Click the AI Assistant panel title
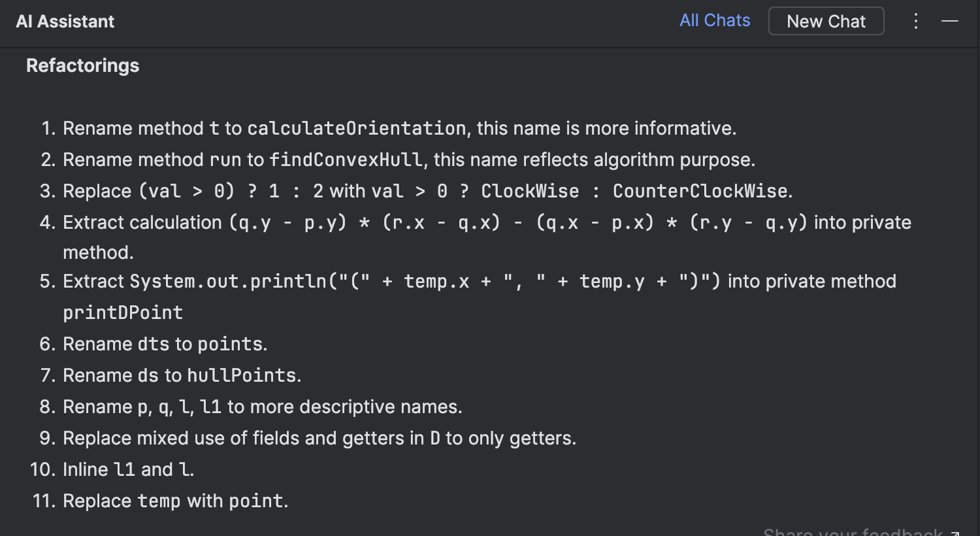This screenshot has width=980, height=536. 65,22
